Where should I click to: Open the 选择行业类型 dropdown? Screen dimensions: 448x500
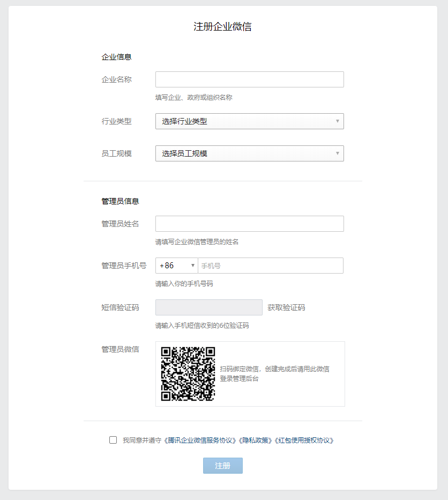250,121
